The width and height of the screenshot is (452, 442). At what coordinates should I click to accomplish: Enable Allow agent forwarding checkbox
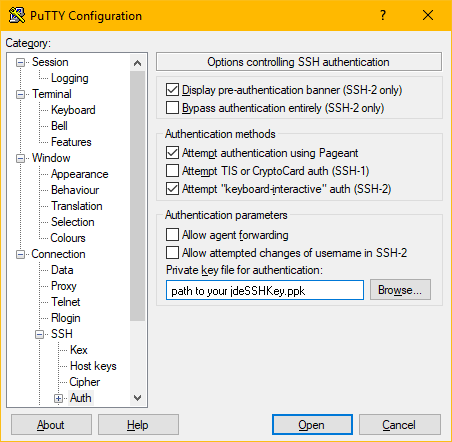(172, 235)
